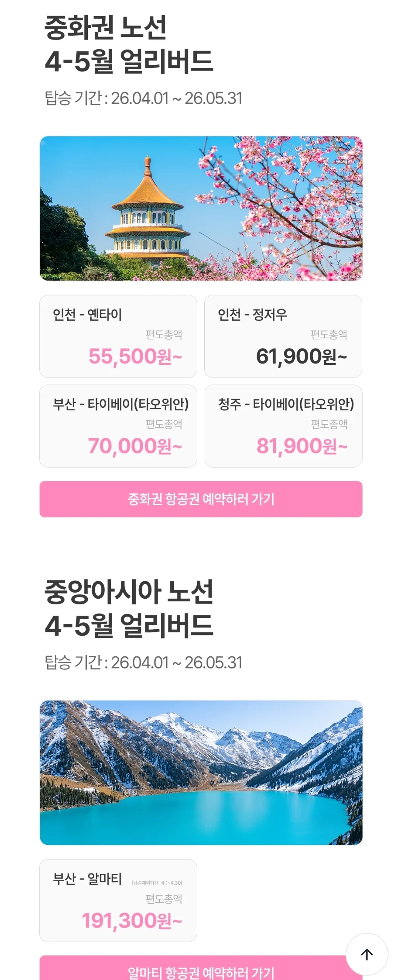Open the 인천 - 옌타이 fare card
Image resolution: width=404 pixels, height=980 pixels.
point(118,336)
